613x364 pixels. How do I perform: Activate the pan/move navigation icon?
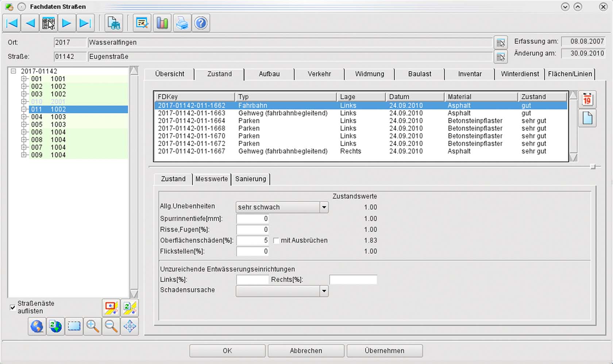coord(130,326)
